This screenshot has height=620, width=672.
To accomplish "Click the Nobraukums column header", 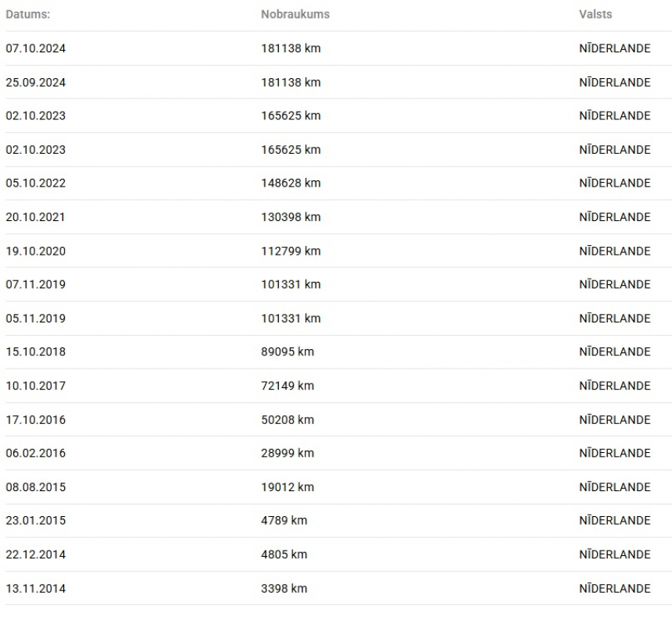I will [295, 15].
